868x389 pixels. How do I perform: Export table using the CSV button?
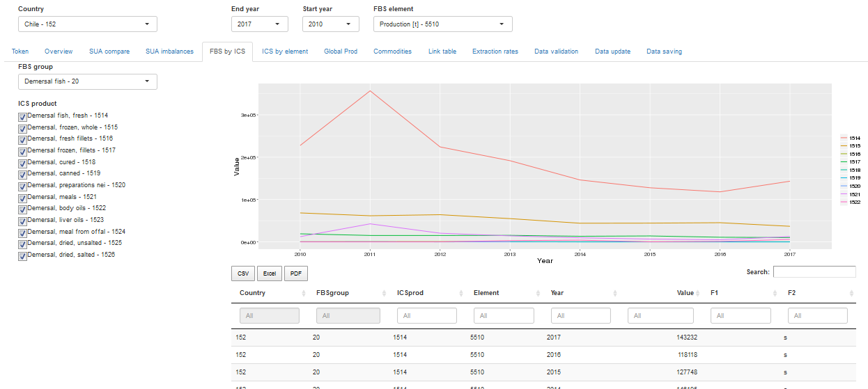[x=242, y=274]
